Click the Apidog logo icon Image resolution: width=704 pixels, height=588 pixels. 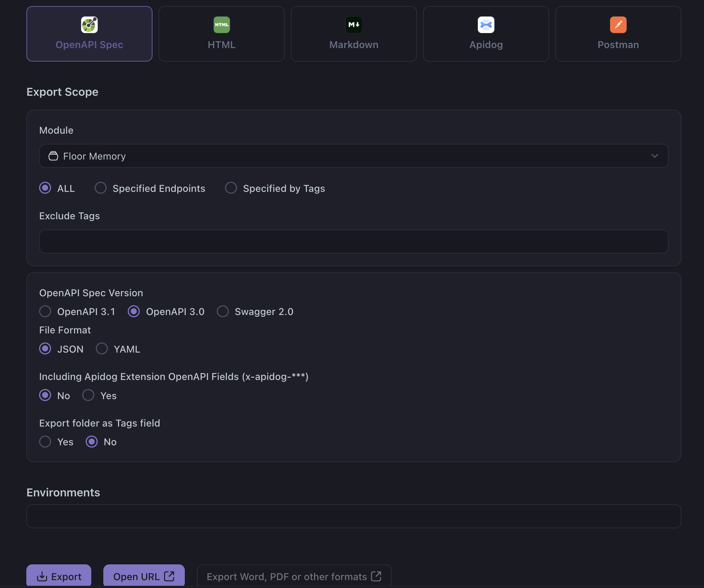coord(486,25)
